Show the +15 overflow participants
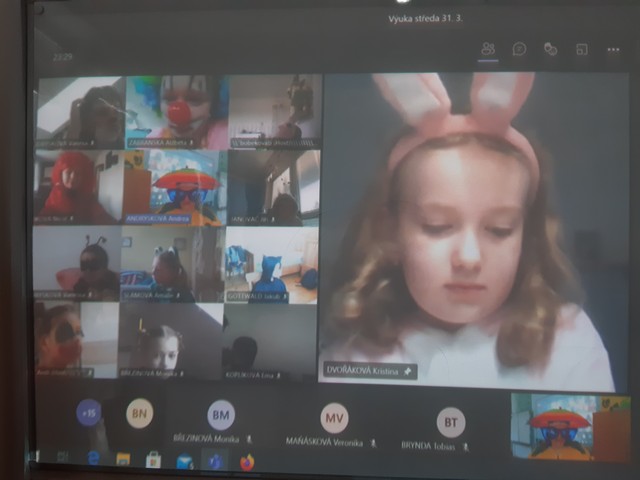The width and height of the screenshot is (640, 480). click(x=89, y=413)
